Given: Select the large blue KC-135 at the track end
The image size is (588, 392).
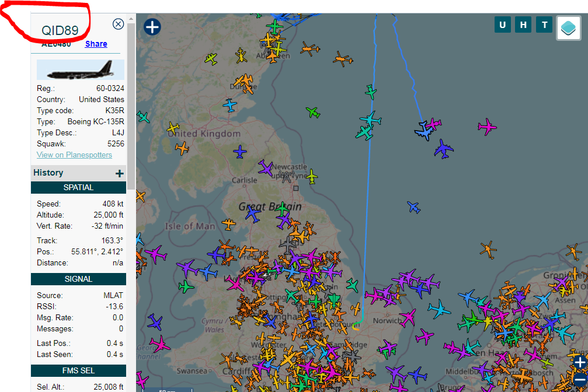Looking at the screenshot, I should [424, 131].
